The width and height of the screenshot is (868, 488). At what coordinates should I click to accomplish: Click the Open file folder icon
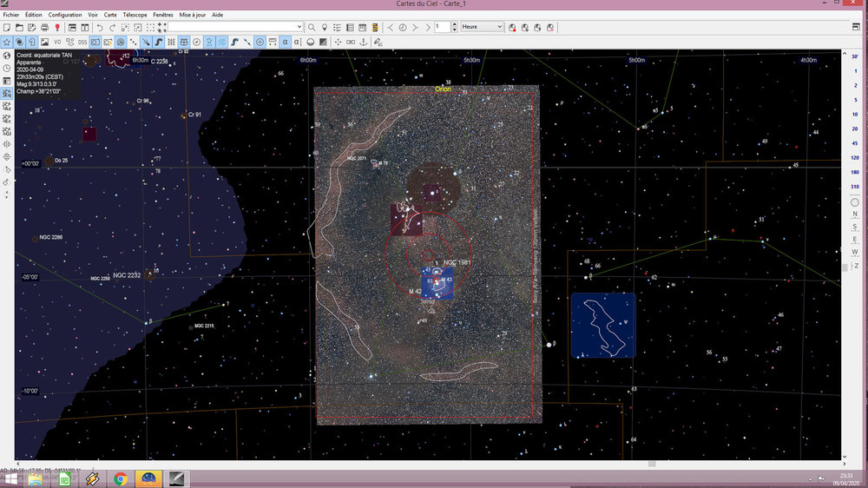click(19, 27)
